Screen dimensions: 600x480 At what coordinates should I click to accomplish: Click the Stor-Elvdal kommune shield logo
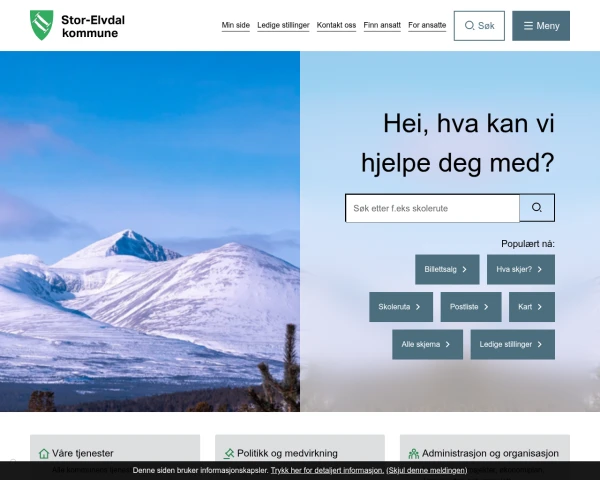coord(42,25)
